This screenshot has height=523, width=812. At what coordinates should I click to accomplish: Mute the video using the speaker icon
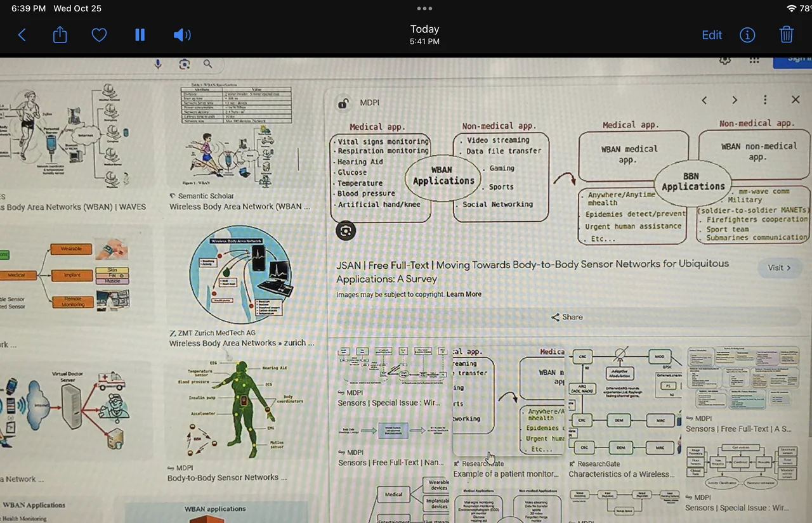(181, 35)
